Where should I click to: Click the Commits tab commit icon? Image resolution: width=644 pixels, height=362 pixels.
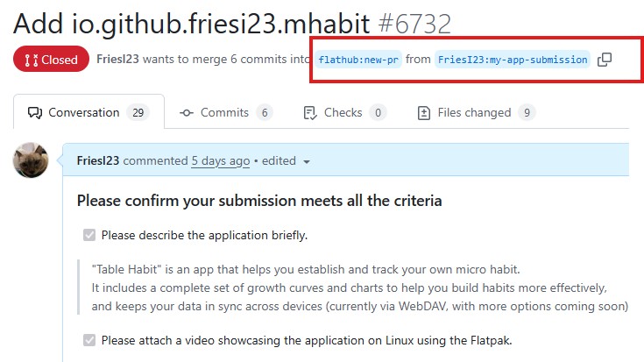(x=187, y=112)
